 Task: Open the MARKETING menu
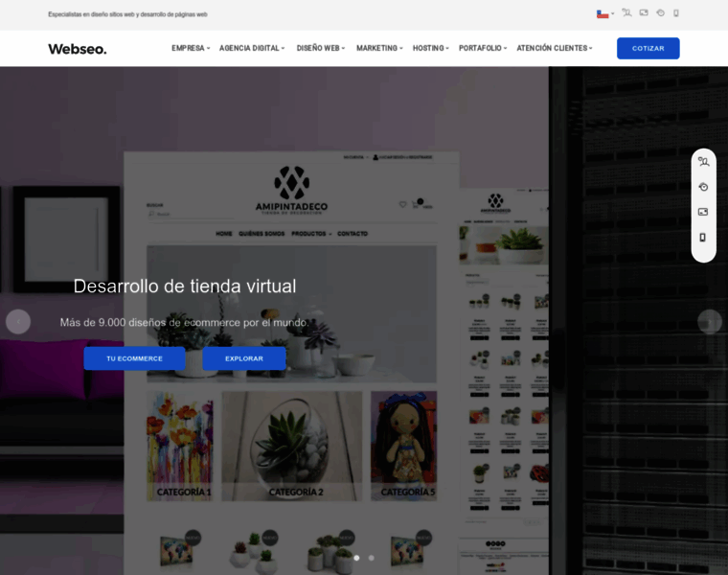click(x=378, y=48)
